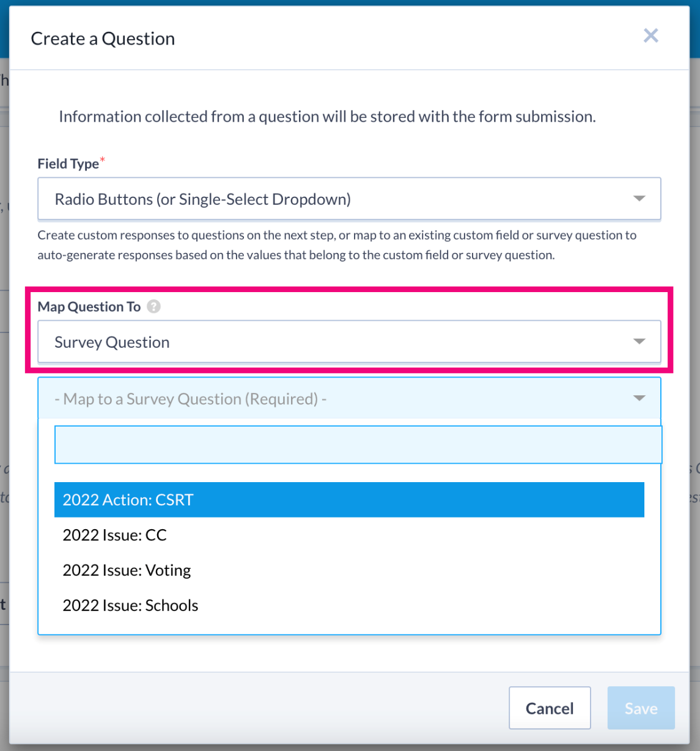Screen dimensions: 700x751
Task: Click the Cancel button
Action: pyautogui.click(x=549, y=707)
